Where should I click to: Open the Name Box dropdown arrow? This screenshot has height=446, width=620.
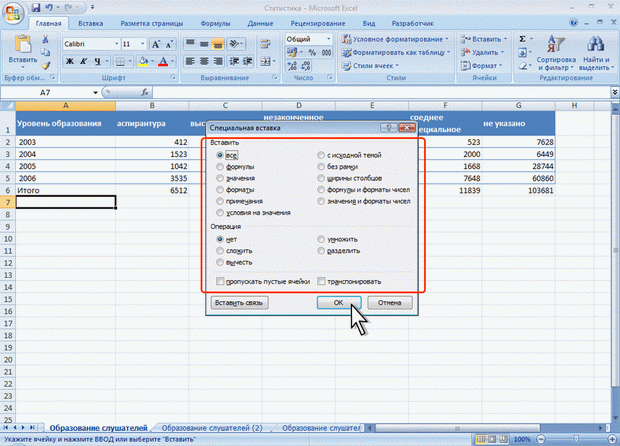click(95, 93)
